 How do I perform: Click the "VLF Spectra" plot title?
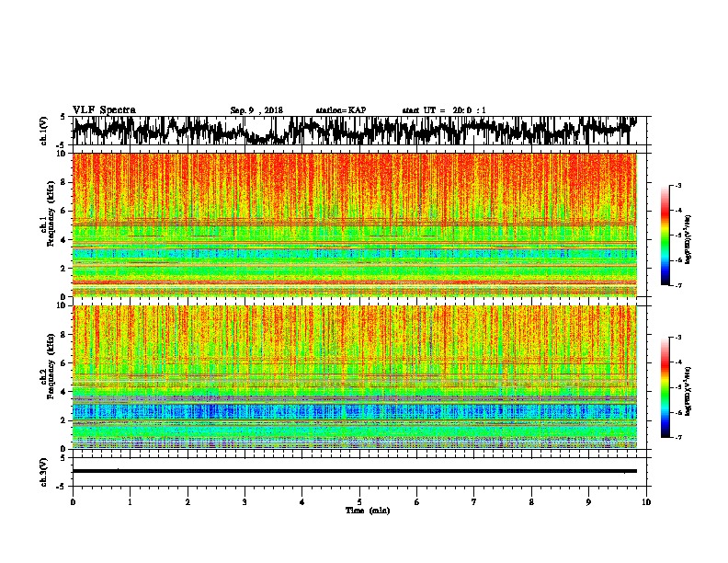click(x=105, y=110)
